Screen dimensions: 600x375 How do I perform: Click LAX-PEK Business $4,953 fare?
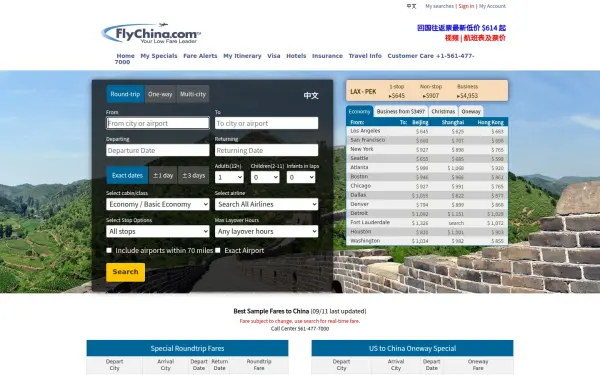[x=467, y=96]
